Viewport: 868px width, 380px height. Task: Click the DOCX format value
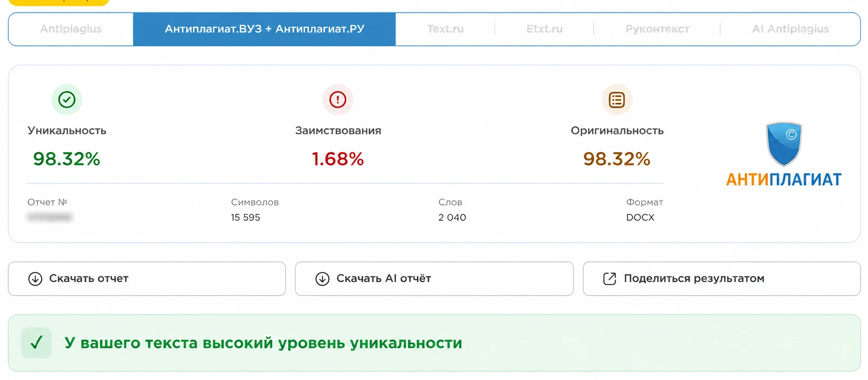click(x=640, y=217)
